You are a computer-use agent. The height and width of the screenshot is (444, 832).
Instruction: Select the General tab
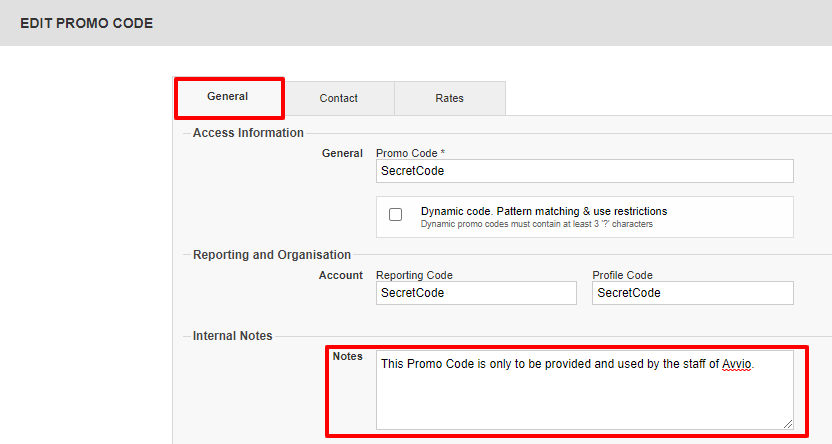(x=228, y=97)
